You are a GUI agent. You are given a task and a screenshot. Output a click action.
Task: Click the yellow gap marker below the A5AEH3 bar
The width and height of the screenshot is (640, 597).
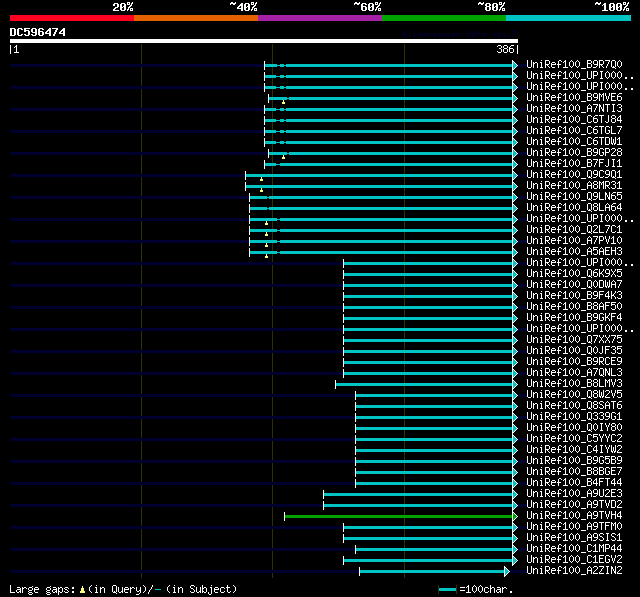(x=267, y=256)
